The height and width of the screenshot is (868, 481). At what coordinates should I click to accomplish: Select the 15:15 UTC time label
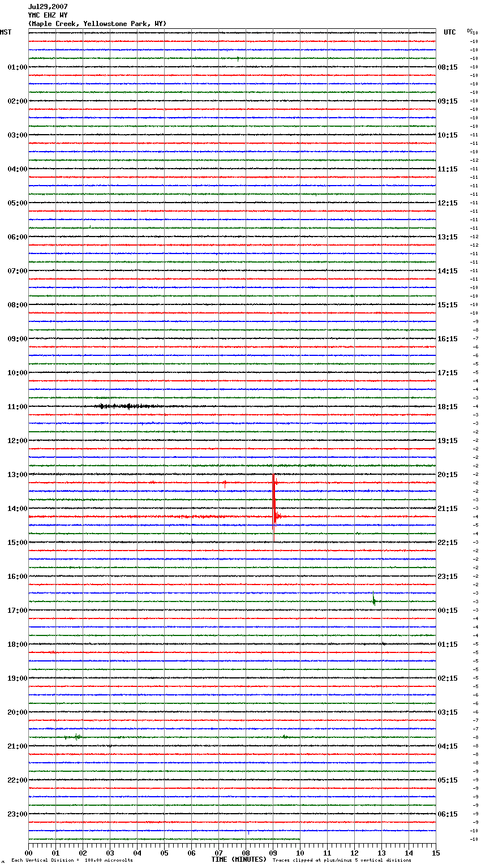[x=448, y=305]
